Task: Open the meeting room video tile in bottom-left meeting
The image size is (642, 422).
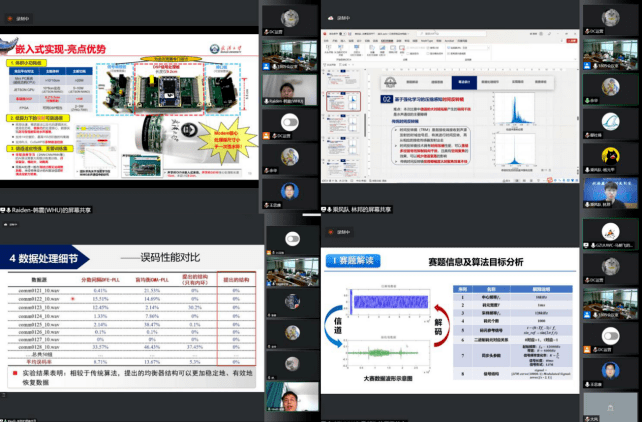Action: coord(292,272)
